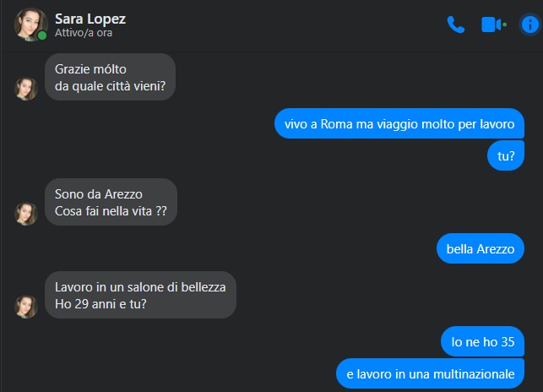Select the 'Lavoro in un salone di bellezza' line
This screenshot has height=392, width=543.
(x=140, y=286)
